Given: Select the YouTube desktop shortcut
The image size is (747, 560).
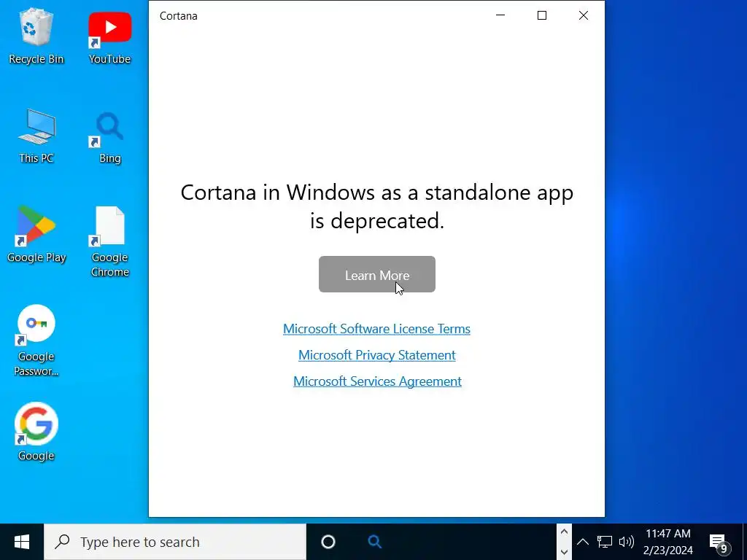Looking at the screenshot, I should click(x=109, y=36).
